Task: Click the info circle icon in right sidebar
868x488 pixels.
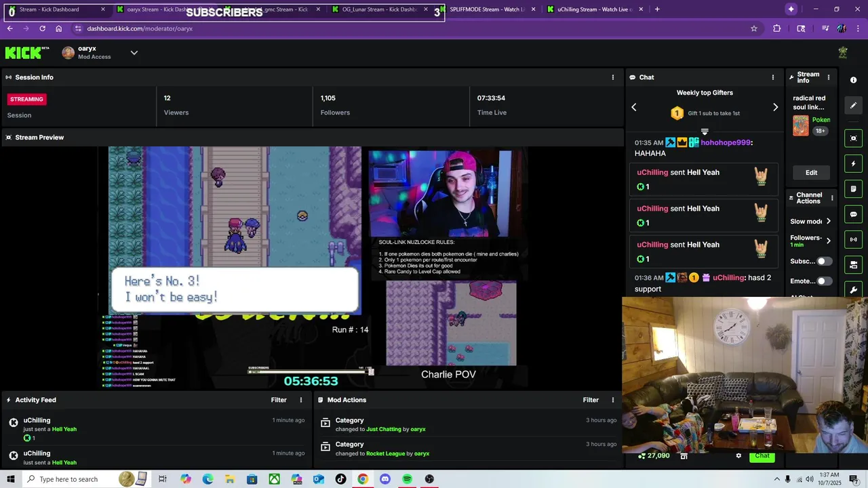Action: [x=853, y=80]
